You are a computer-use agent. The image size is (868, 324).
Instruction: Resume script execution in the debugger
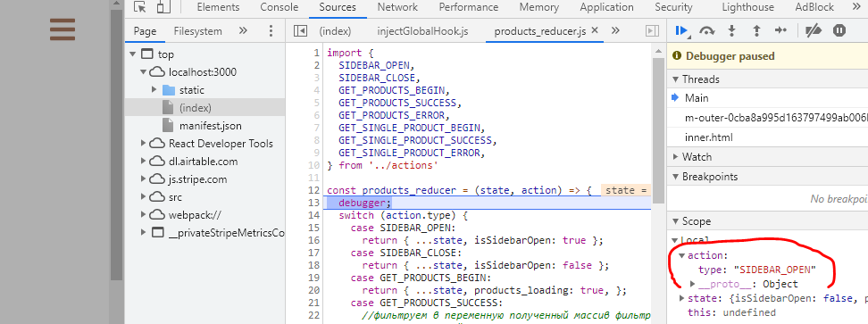tap(682, 31)
